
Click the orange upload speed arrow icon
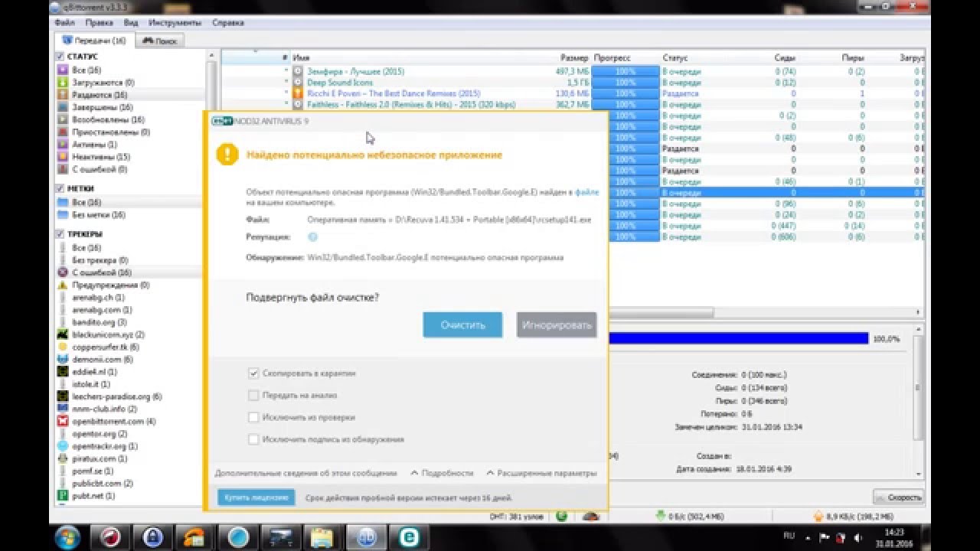click(x=818, y=517)
